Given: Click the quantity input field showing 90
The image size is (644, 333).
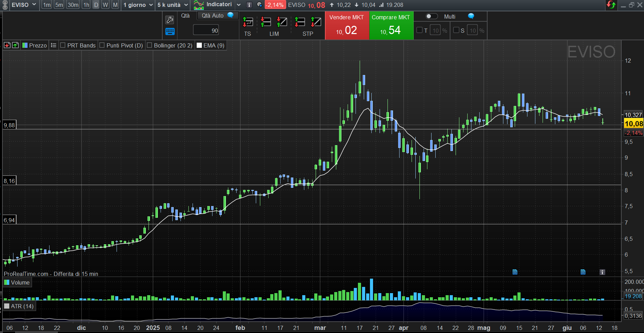Looking at the screenshot, I should (206, 30).
